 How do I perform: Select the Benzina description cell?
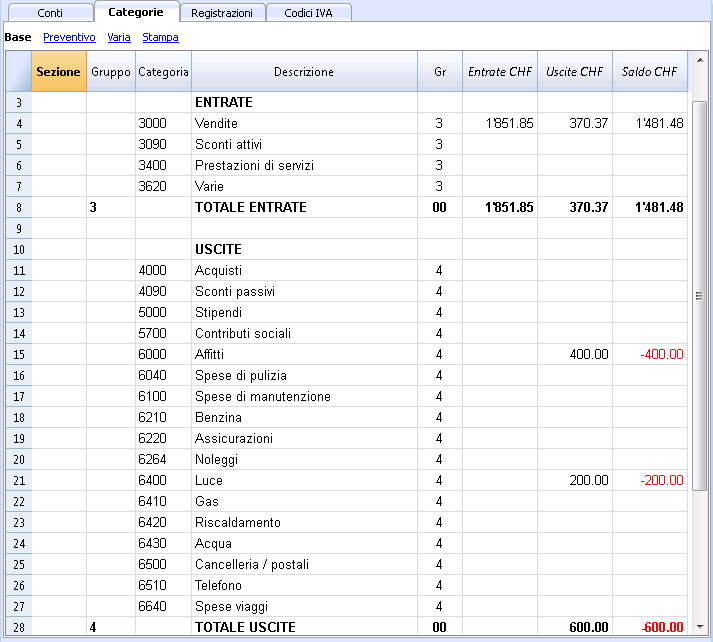pyautogui.click(x=304, y=417)
